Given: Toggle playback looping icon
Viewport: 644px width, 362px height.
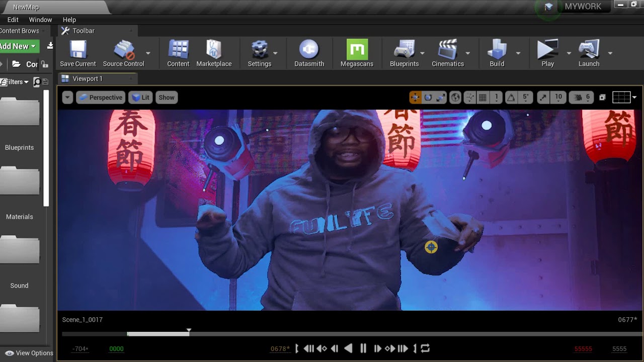Looking at the screenshot, I should pyautogui.click(x=425, y=348).
